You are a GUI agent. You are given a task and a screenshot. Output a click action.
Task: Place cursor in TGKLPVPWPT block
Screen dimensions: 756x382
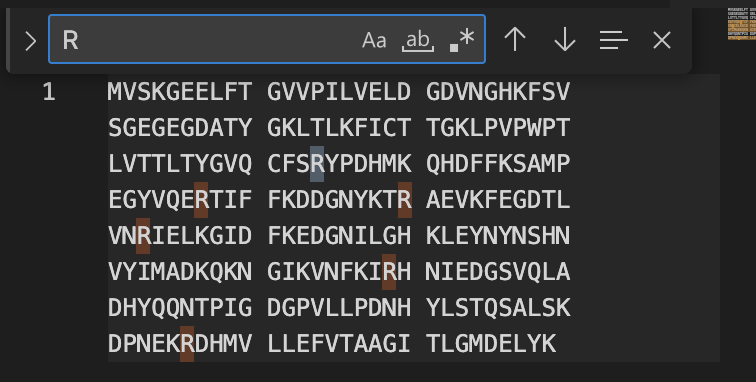[498, 128]
